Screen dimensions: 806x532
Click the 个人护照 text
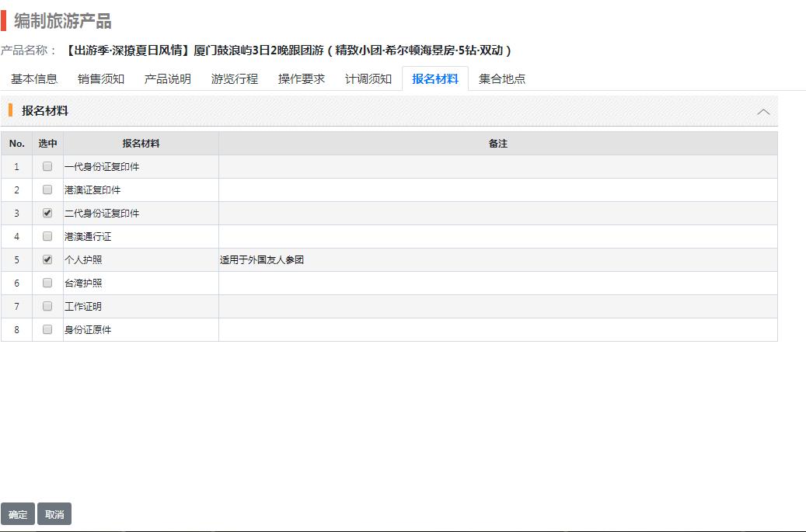(83, 260)
